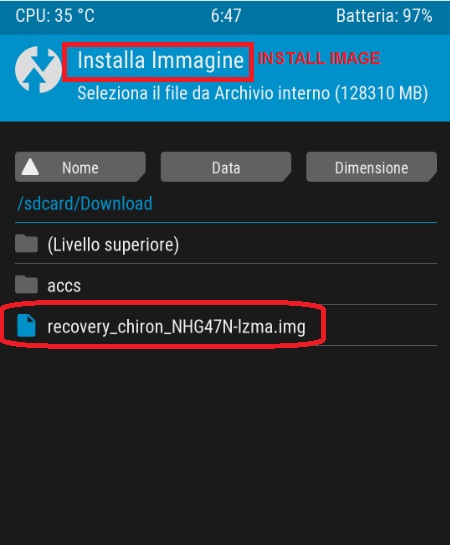Click the CPU temperature readout

(55, 16)
